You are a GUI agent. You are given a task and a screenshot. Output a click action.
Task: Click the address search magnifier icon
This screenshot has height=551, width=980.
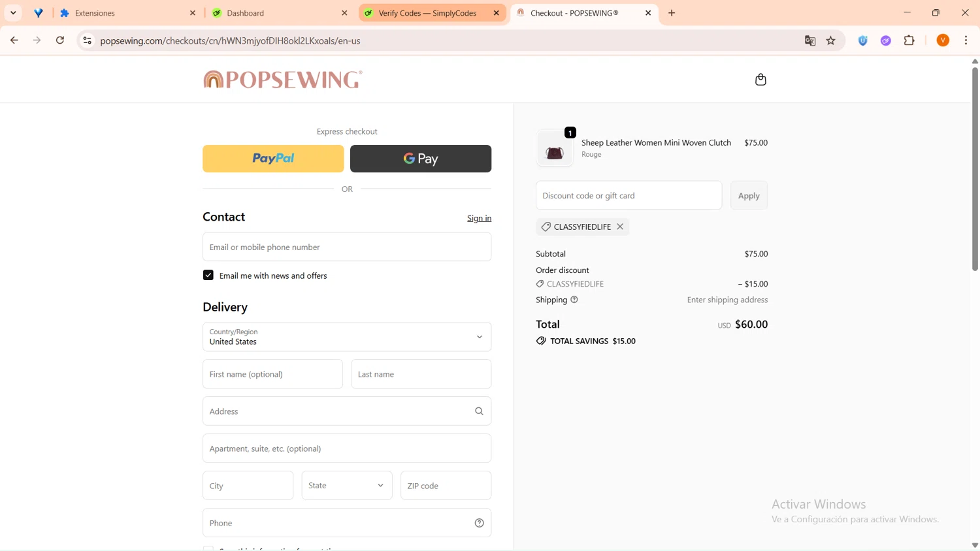pos(479,411)
